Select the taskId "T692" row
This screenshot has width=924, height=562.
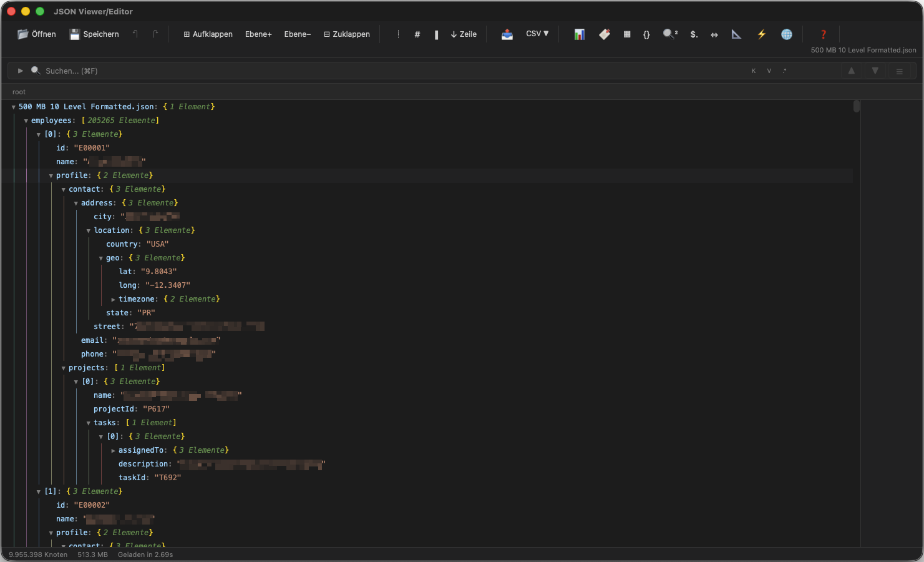150,478
